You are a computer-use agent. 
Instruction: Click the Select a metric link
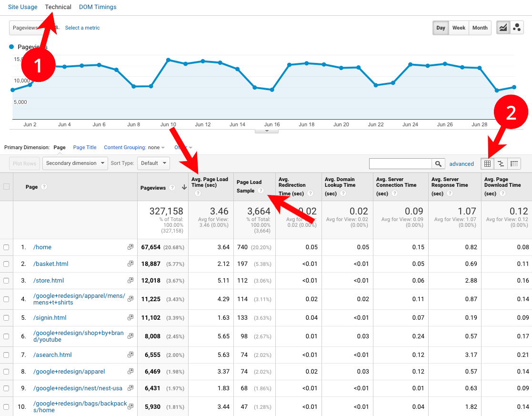[x=82, y=28]
